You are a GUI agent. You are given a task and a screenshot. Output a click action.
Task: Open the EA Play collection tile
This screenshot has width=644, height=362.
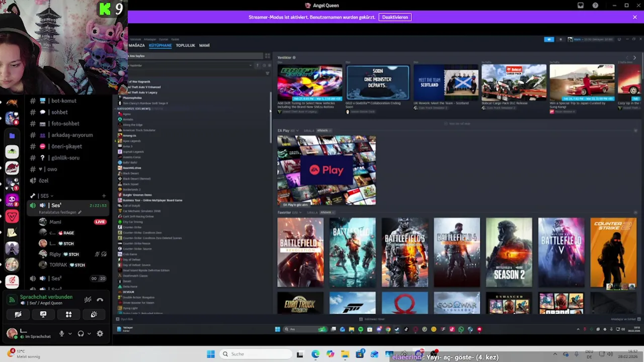[326, 170]
